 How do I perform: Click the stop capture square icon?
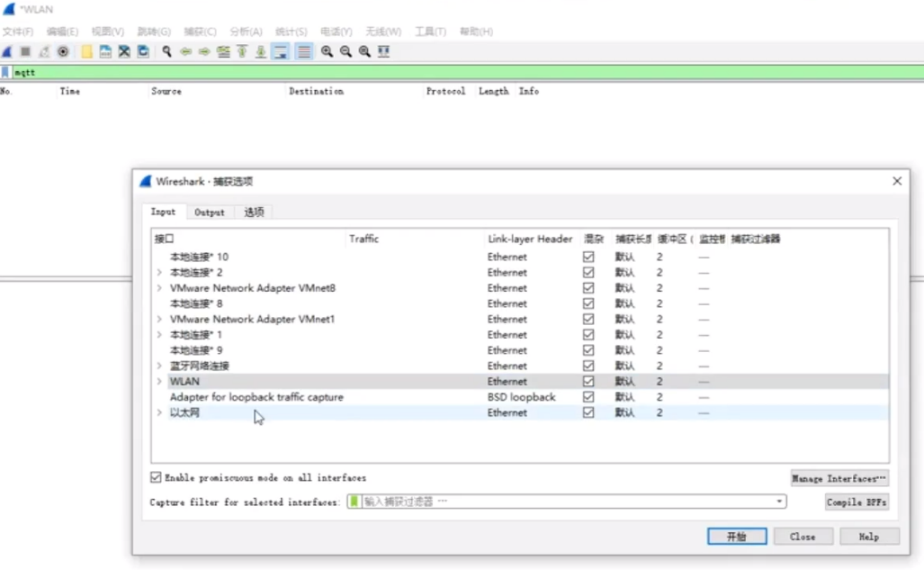tap(25, 52)
